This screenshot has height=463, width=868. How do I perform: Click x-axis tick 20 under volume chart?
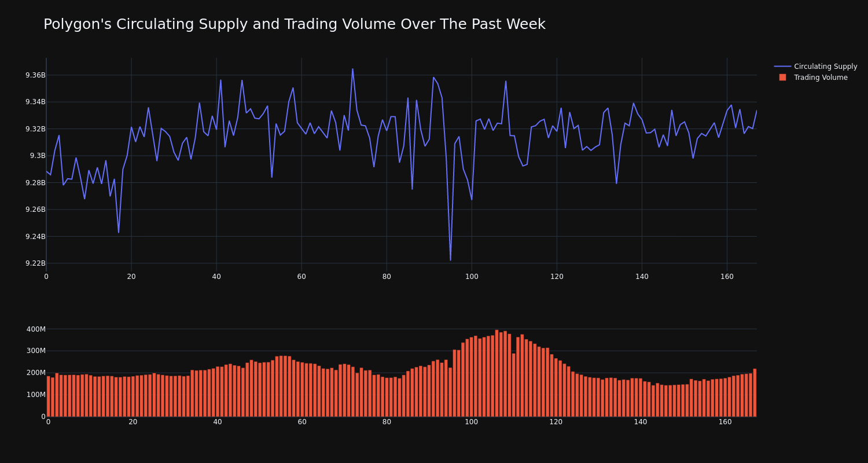coord(133,422)
